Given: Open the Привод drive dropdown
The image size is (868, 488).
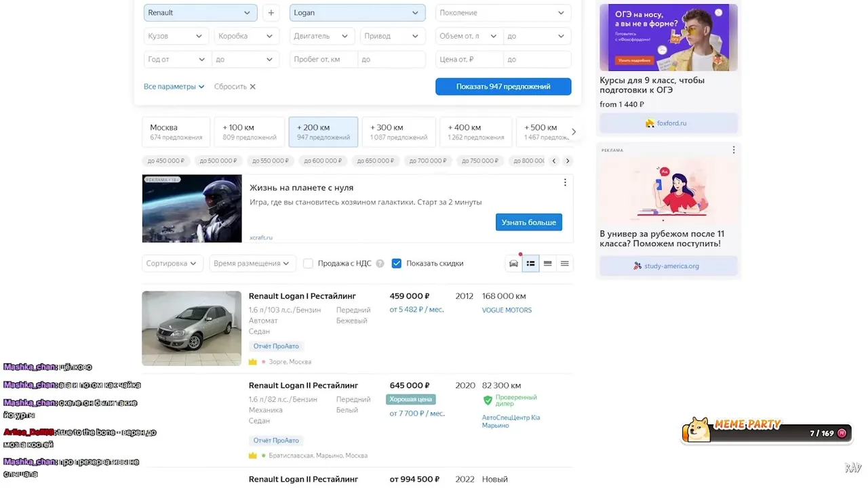Looking at the screenshot, I should (x=392, y=36).
